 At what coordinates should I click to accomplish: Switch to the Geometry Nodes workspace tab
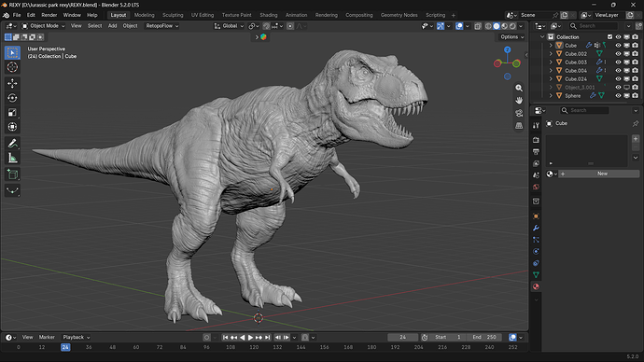(399, 15)
